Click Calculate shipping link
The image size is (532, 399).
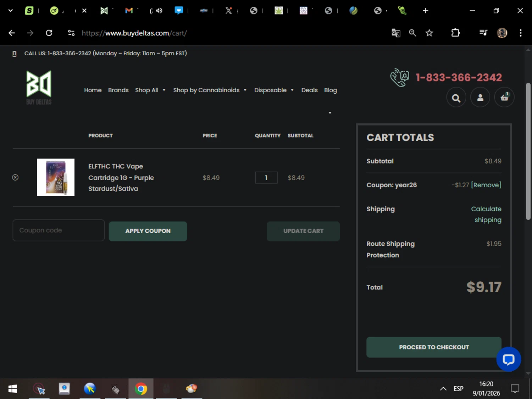[486, 214]
